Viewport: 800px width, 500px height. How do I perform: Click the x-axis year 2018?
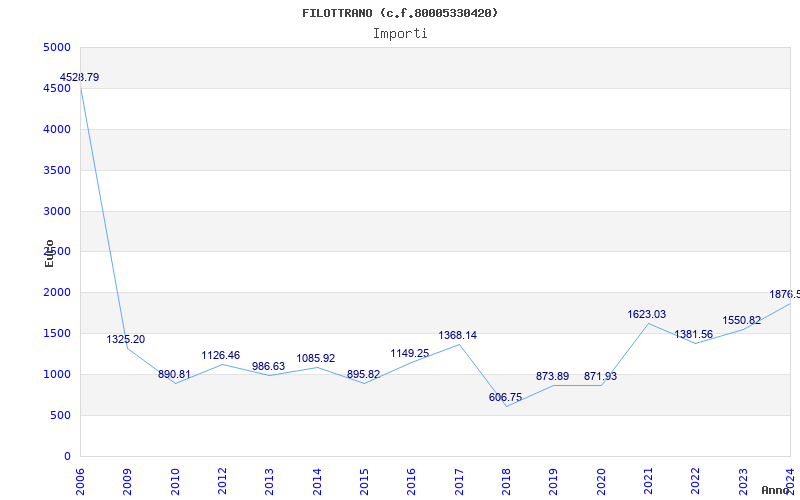coord(506,482)
